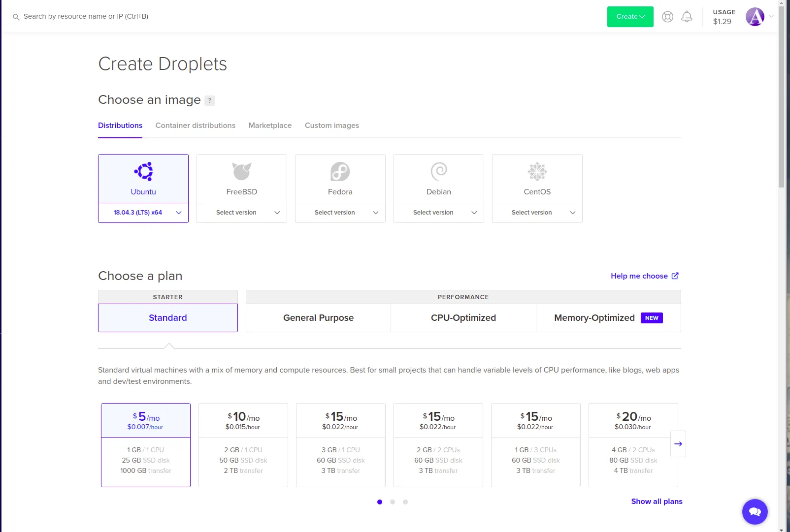790x532 pixels.
Task: Choose the $5/mo plan card
Action: (146, 445)
